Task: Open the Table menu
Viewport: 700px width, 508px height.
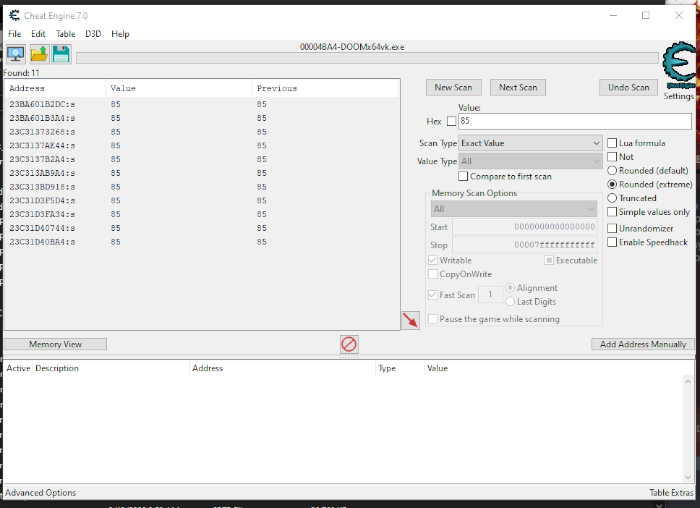Action: 65,34
